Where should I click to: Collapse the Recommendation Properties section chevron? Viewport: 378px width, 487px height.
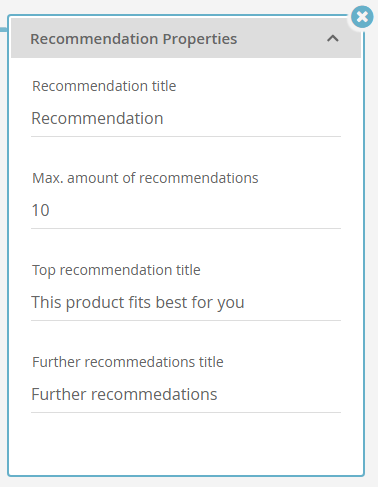[x=333, y=39]
